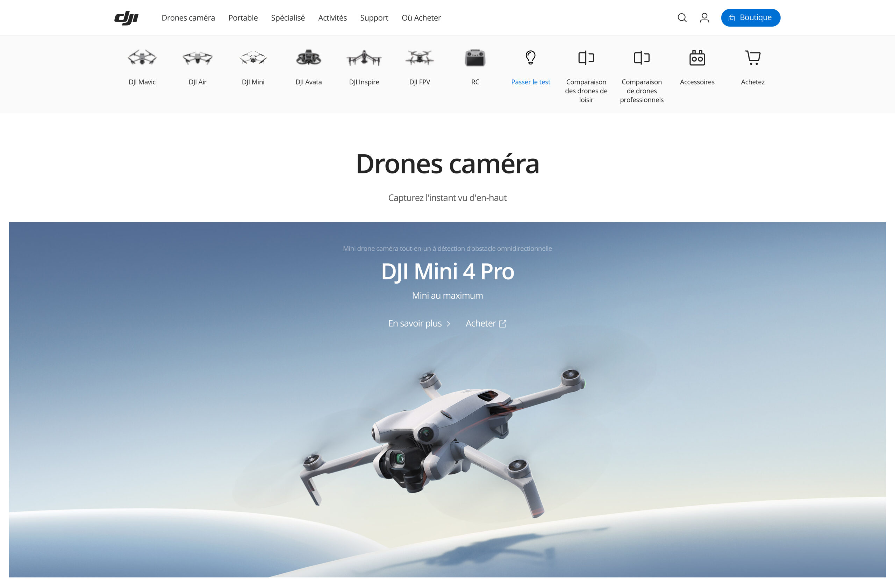
Task: Click the Boutique store button
Action: point(750,18)
